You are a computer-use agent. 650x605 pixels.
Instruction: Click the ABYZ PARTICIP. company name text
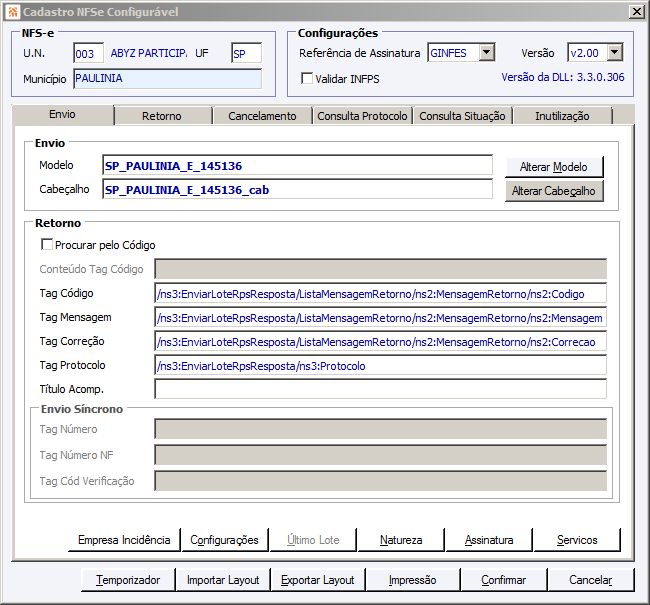click(x=148, y=53)
